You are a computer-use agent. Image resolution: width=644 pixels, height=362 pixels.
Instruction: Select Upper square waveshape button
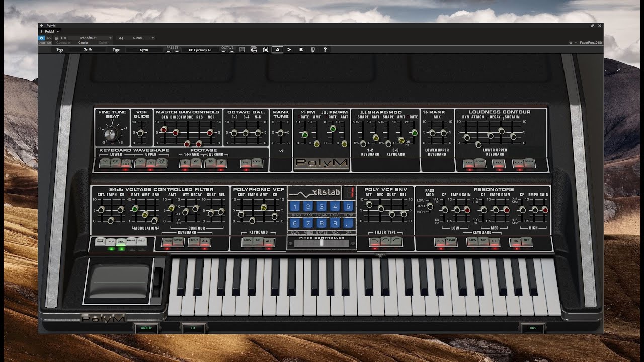(x=150, y=163)
